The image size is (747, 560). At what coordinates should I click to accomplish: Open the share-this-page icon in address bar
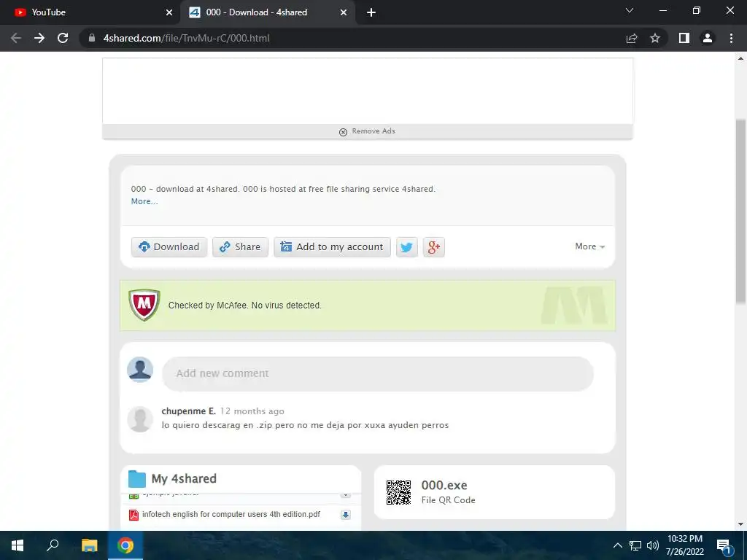click(x=632, y=38)
